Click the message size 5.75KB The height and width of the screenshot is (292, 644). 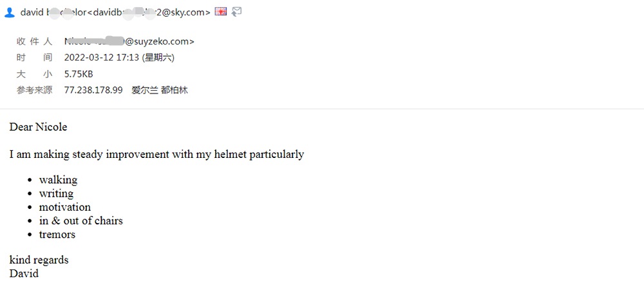point(79,74)
